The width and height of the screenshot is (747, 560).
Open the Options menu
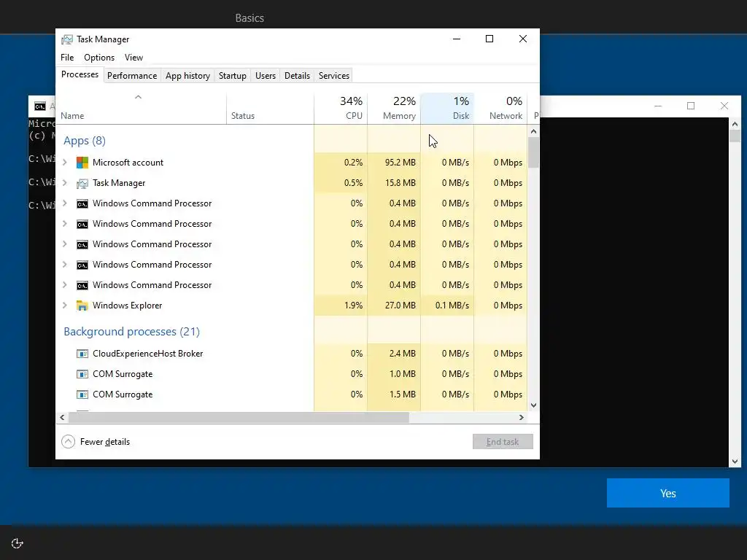(x=99, y=58)
